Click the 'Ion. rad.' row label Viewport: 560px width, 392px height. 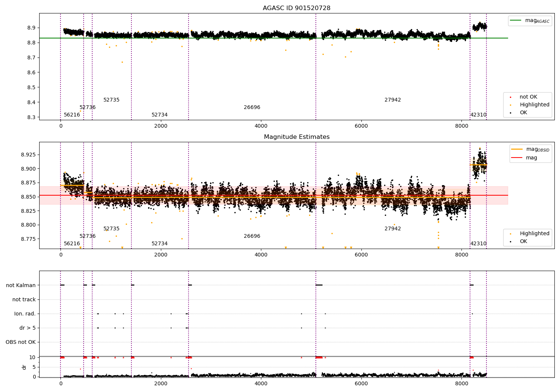pos(25,314)
